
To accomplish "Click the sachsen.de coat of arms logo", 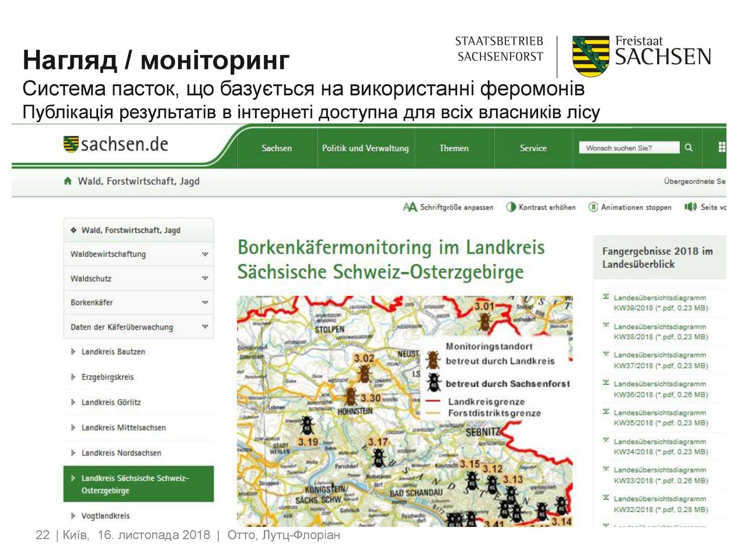I will [x=71, y=144].
